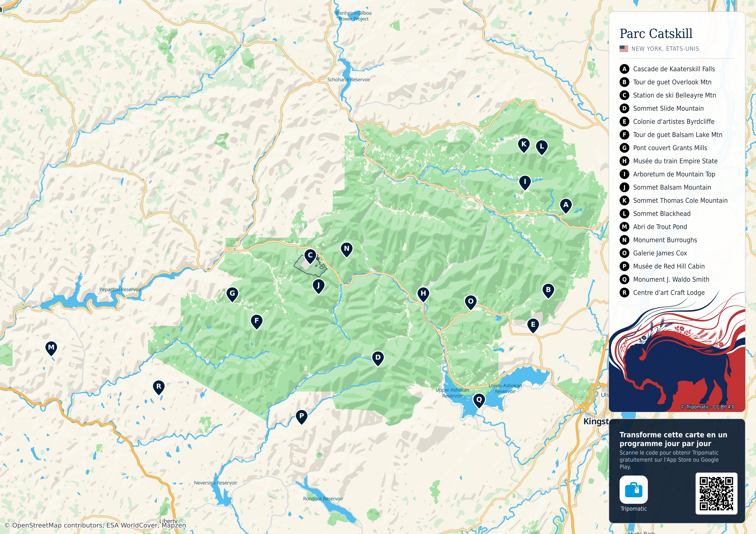Open map pin M for Trout Pond
This screenshot has width=756, height=534.
pos(51,348)
